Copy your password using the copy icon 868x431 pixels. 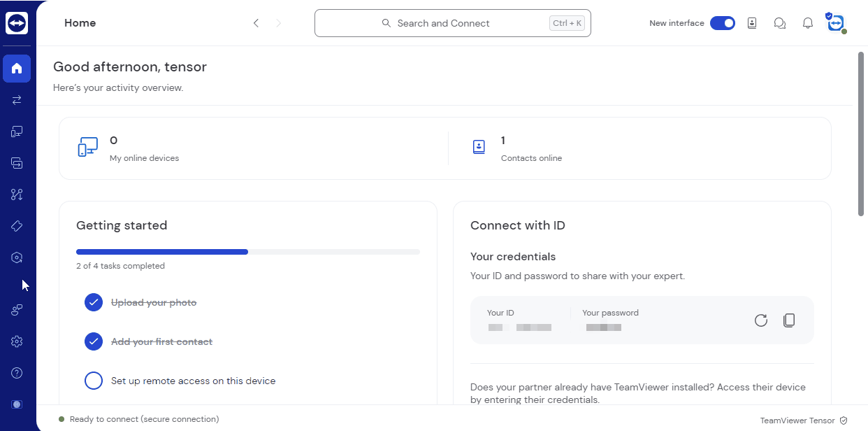[x=789, y=320]
